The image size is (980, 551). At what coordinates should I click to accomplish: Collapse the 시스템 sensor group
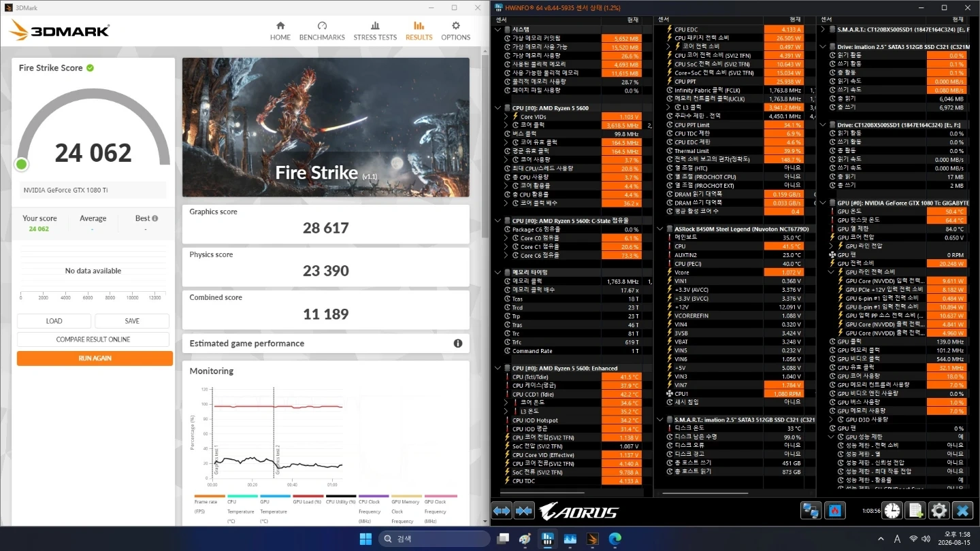click(x=499, y=29)
